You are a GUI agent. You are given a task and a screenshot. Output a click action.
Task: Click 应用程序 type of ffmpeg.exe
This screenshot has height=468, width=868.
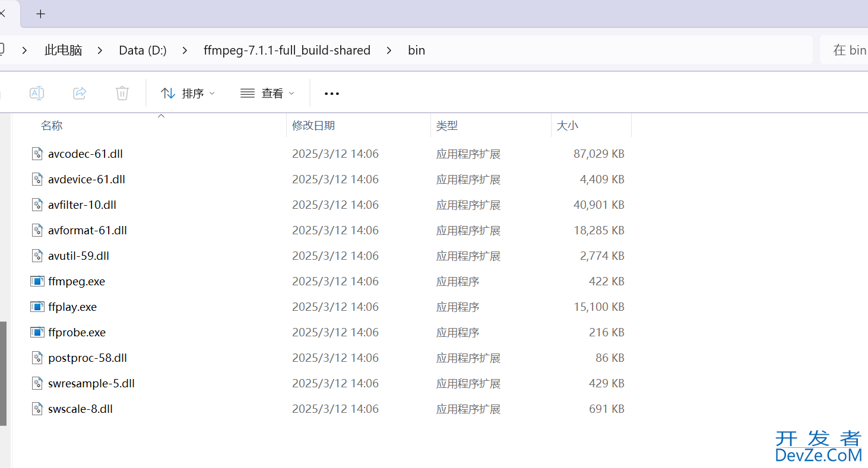point(458,281)
